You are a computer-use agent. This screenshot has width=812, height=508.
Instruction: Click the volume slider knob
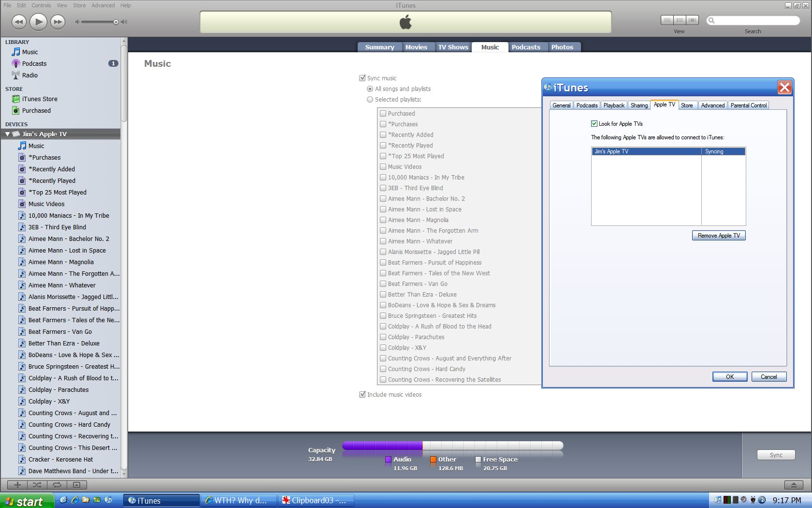[116, 22]
